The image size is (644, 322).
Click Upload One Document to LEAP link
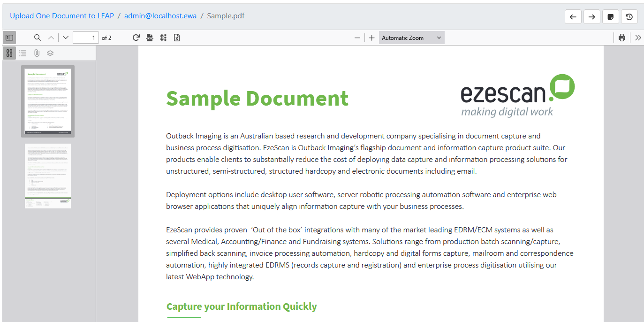62,16
